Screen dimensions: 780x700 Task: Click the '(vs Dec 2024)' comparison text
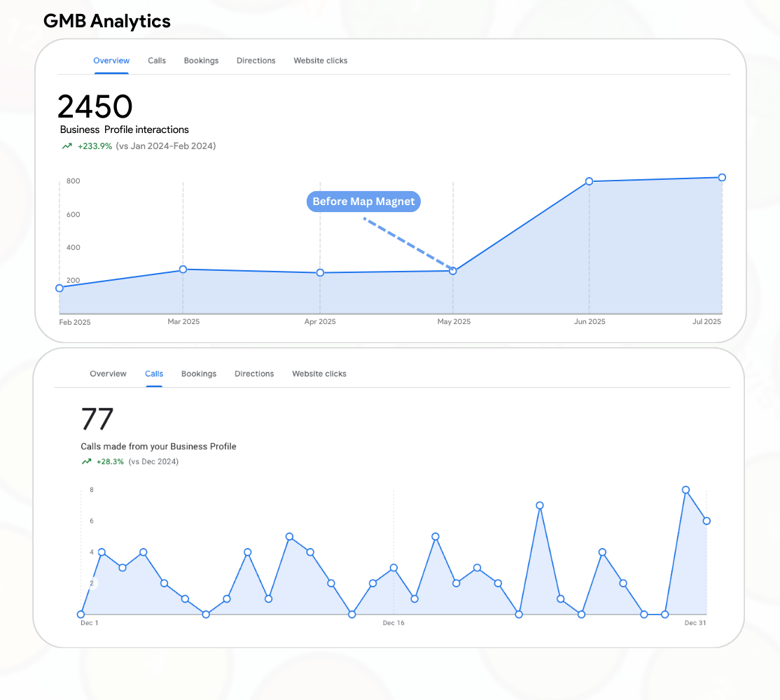(x=153, y=462)
